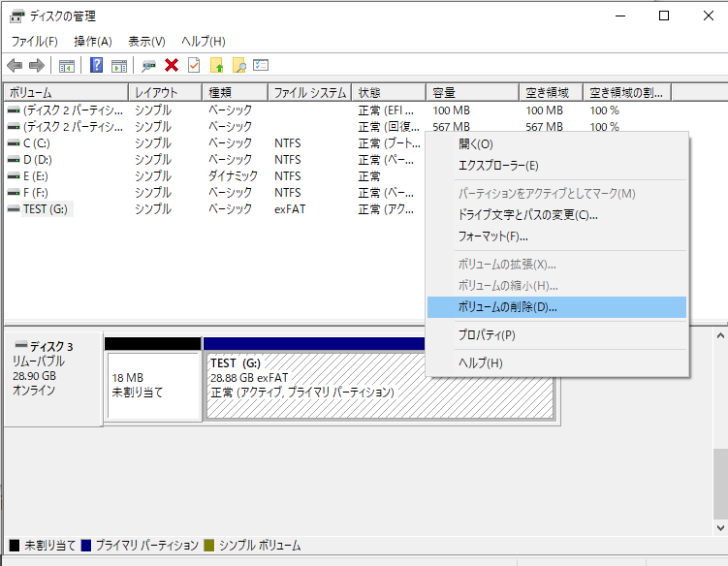Viewport: 728px width, 566px height.
Task: Click the Disk Management title bar icon
Action: (16, 16)
